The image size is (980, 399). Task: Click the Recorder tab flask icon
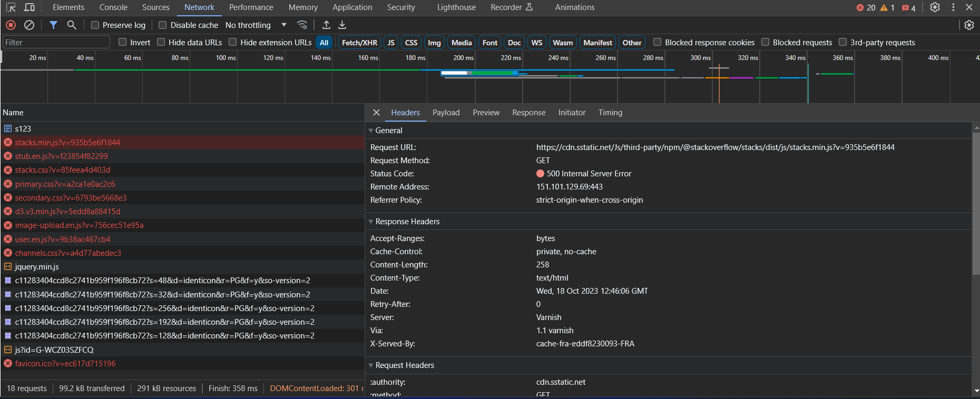pos(530,7)
